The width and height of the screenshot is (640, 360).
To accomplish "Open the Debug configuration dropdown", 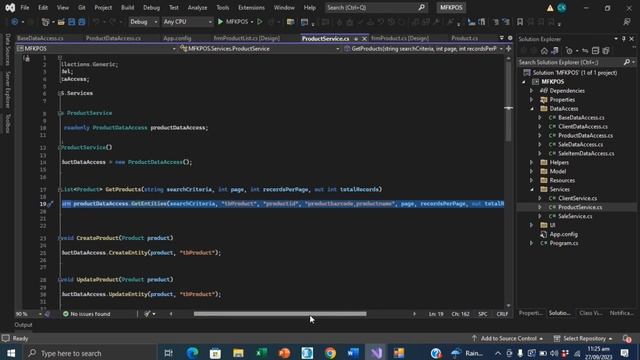I will point(144,22).
